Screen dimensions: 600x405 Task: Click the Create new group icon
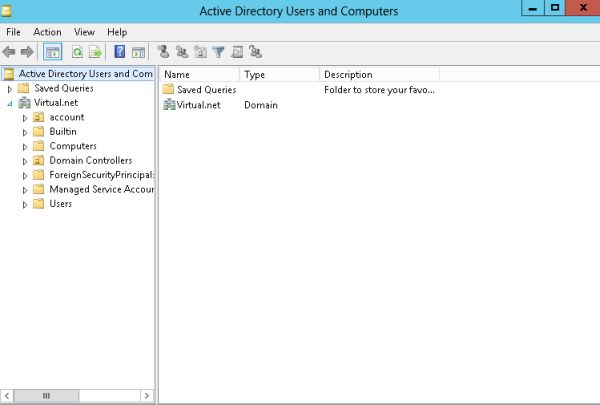pos(182,52)
